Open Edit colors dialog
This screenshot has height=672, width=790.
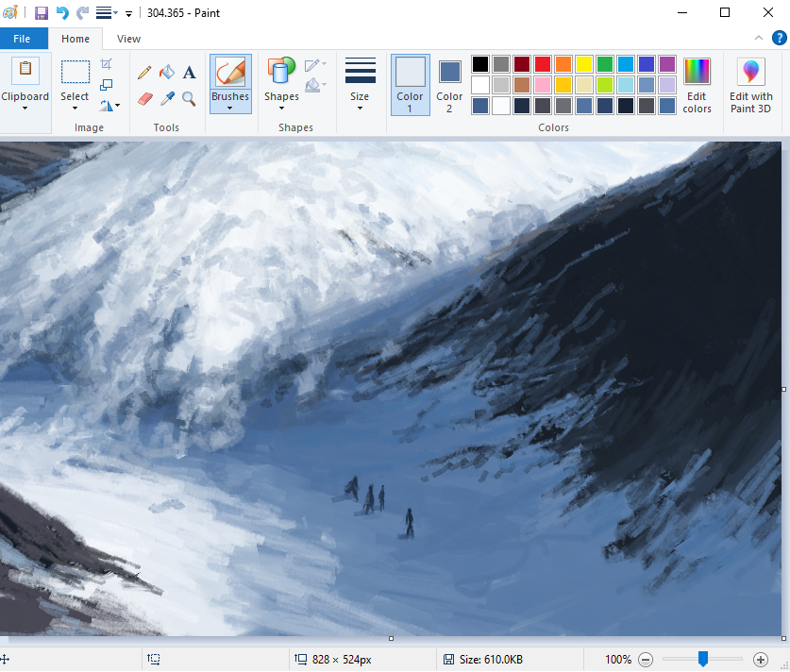(697, 85)
